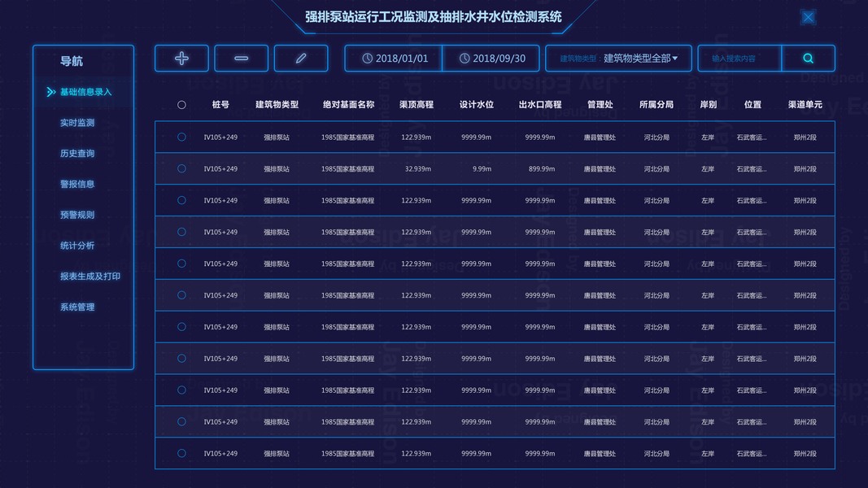Click the 建筑物类型 column header
868x488 pixels.
[277, 105]
